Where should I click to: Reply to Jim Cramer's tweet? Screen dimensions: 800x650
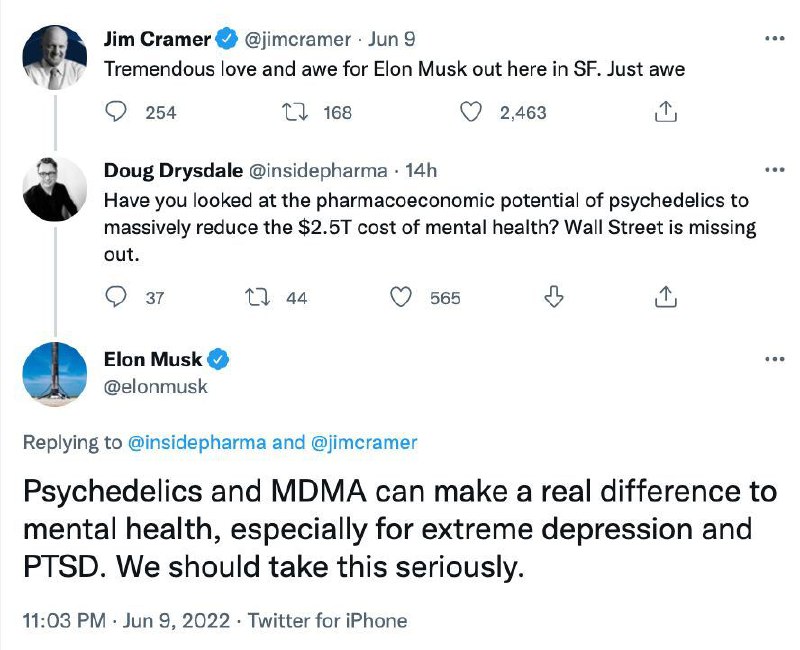pyautogui.click(x=116, y=112)
